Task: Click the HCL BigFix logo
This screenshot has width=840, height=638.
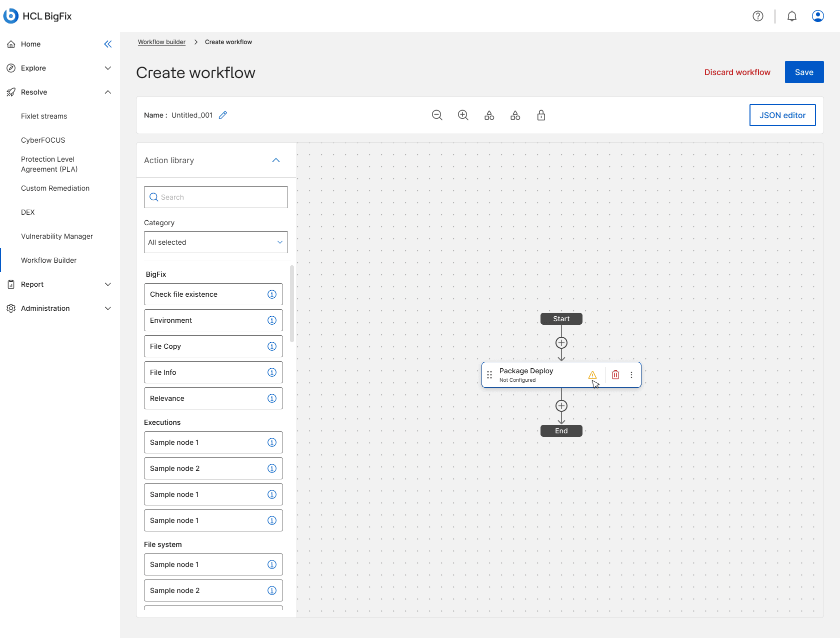Action: point(37,16)
